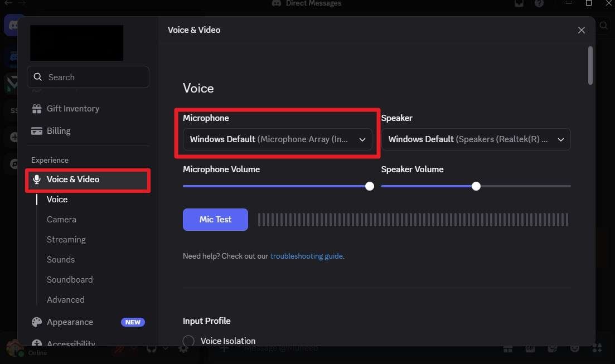Click the Appearance palette icon
The image size is (615, 364).
click(36, 322)
